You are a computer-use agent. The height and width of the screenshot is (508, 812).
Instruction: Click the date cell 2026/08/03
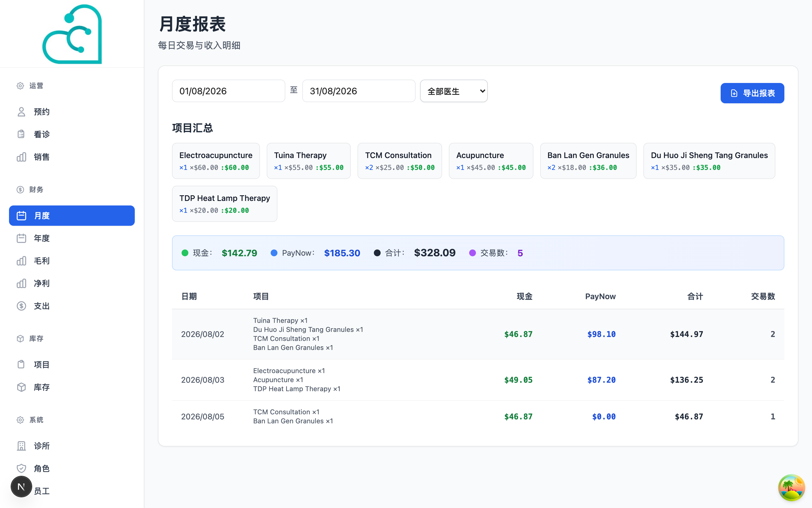(x=203, y=380)
